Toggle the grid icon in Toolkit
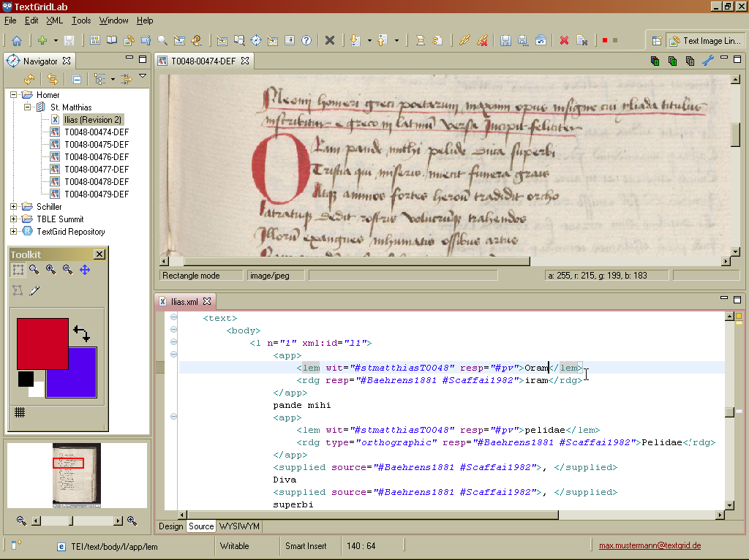Viewport: 749px width, 560px height. point(20,412)
